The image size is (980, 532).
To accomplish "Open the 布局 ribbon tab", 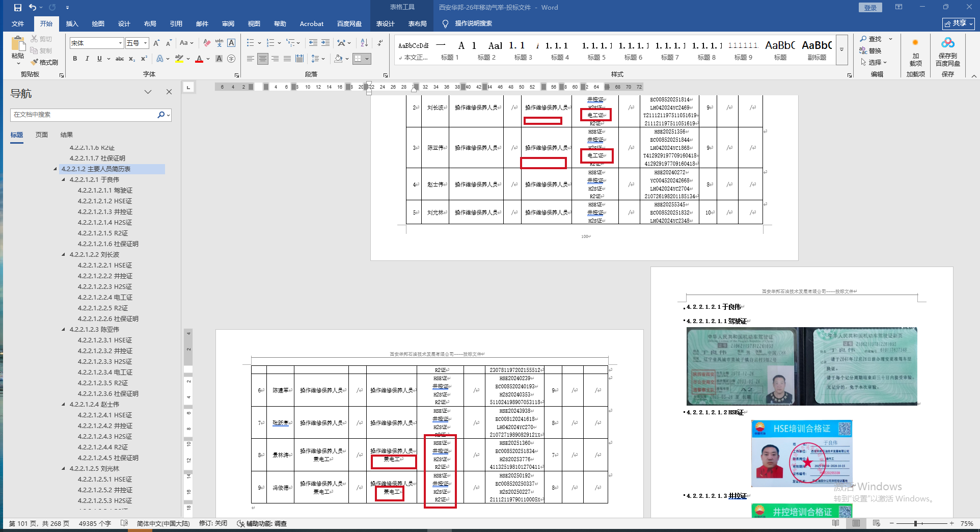I will 150,24.
